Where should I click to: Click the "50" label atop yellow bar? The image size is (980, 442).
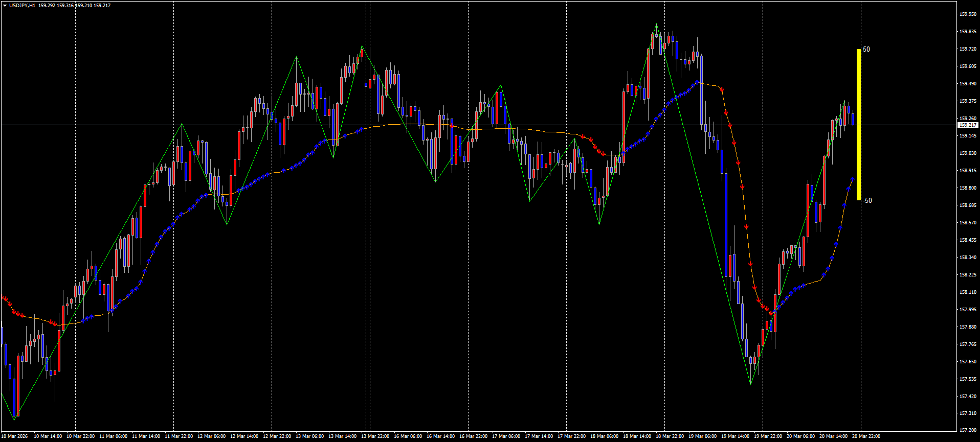tap(866, 50)
